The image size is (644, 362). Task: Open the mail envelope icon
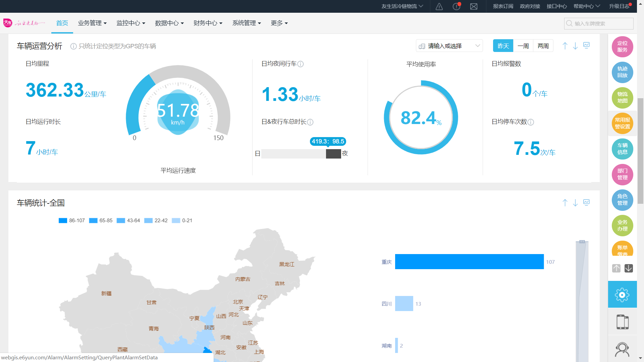[474, 6]
